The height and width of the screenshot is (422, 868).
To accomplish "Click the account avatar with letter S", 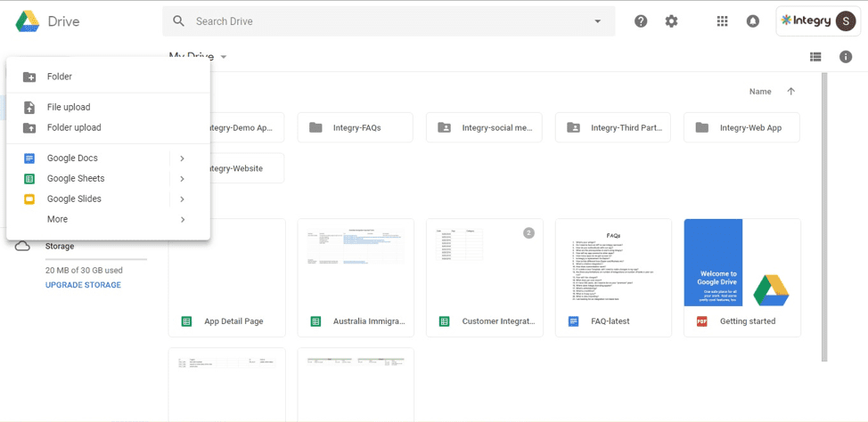I will click(x=846, y=21).
